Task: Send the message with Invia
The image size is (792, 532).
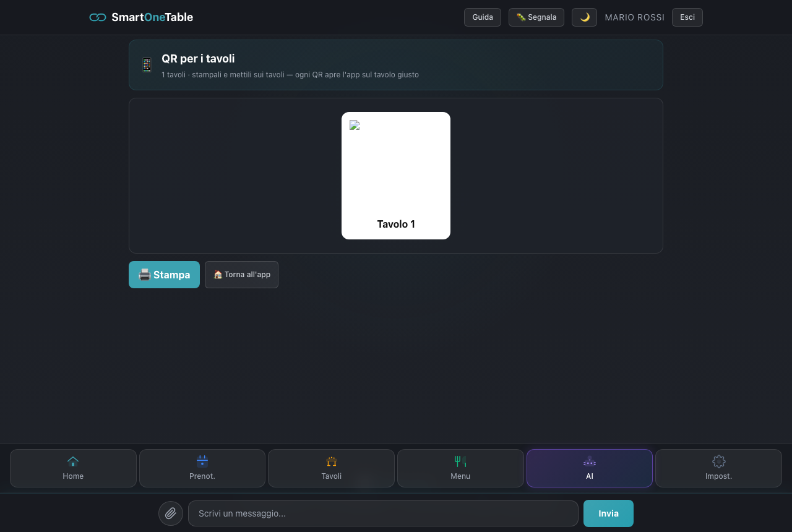Action: pyautogui.click(x=608, y=513)
